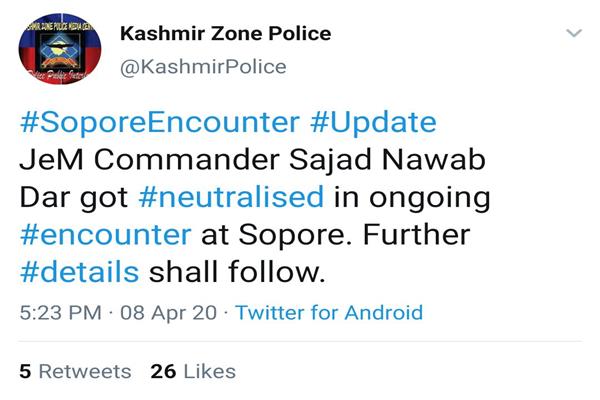Open the Twitter for Android source link
600x400 pixels.
click(x=329, y=312)
